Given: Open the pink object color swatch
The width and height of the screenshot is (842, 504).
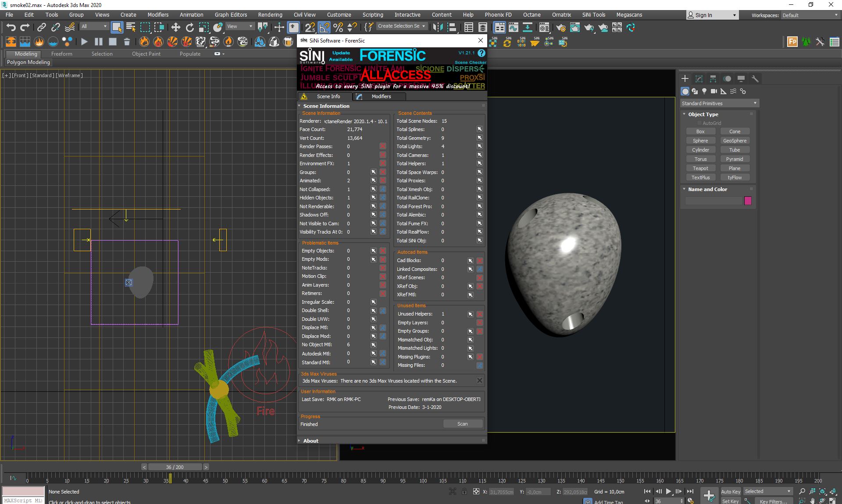Looking at the screenshot, I should pos(748,201).
